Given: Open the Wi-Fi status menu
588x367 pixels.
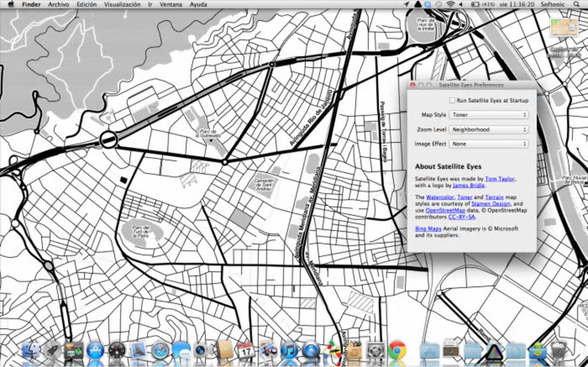Looking at the screenshot, I should click(450, 4).
